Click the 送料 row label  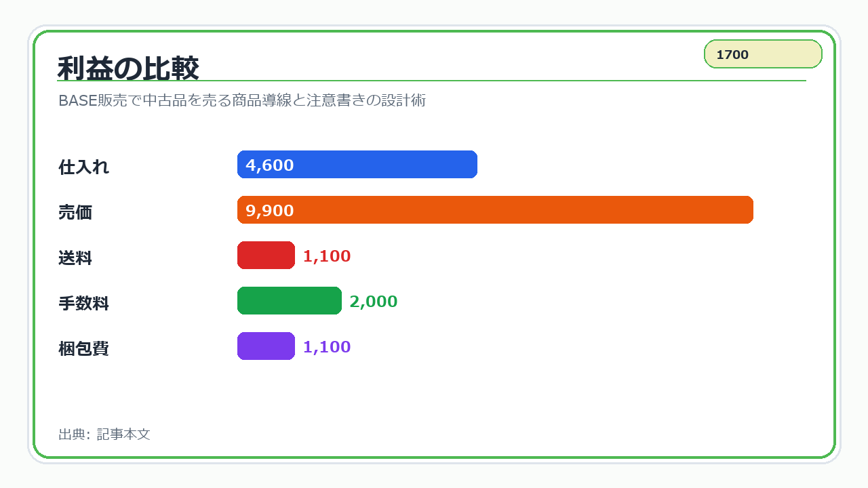pyautogui.click(x=75, y=258)
